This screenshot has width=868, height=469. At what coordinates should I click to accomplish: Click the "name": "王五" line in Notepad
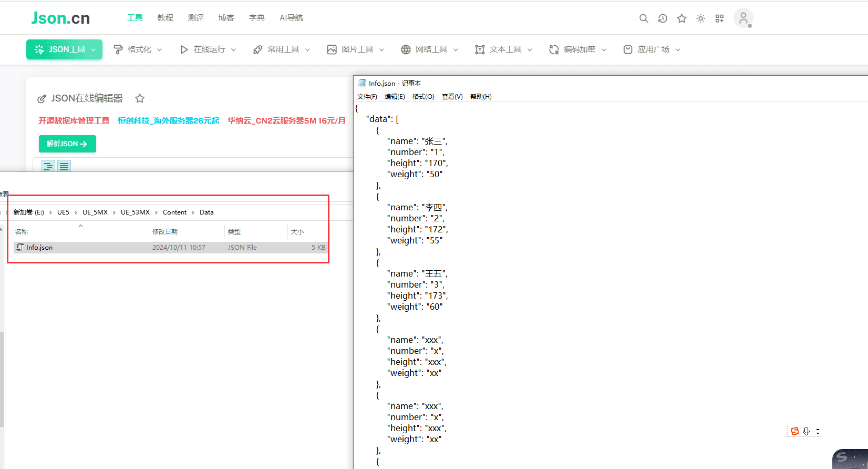pos(417,273)
